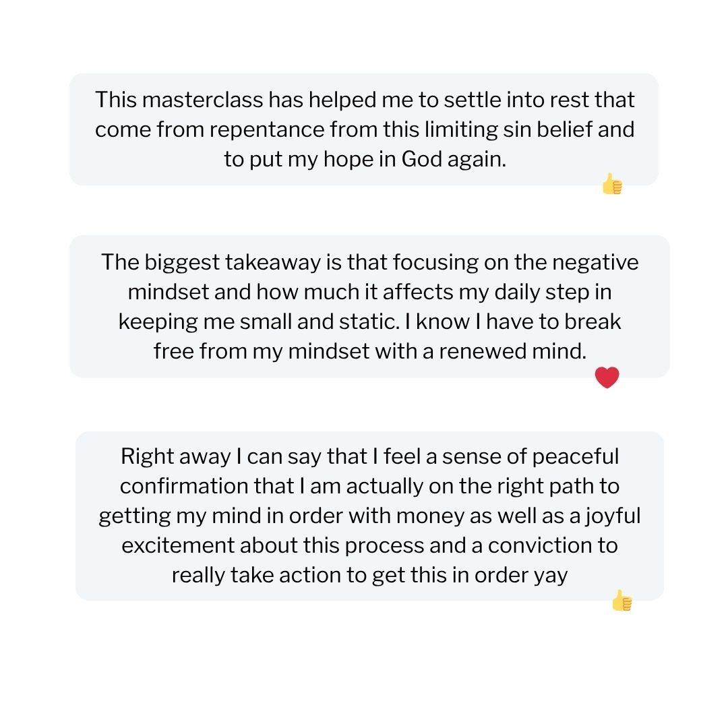728x728 pixels.
Task: Click the word 'confirmation' in the third message
Action: (x=184, y=486)
